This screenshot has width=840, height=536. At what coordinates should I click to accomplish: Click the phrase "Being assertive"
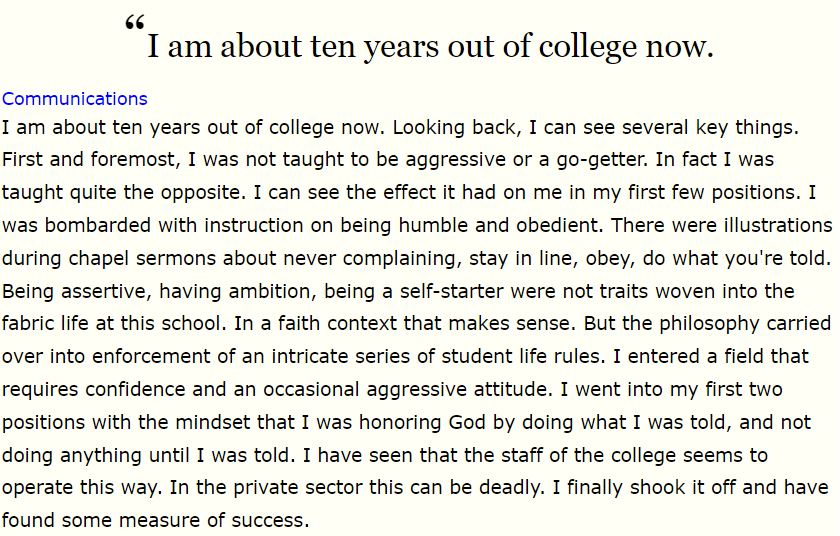pyautogui.click(x=65, y=291)
